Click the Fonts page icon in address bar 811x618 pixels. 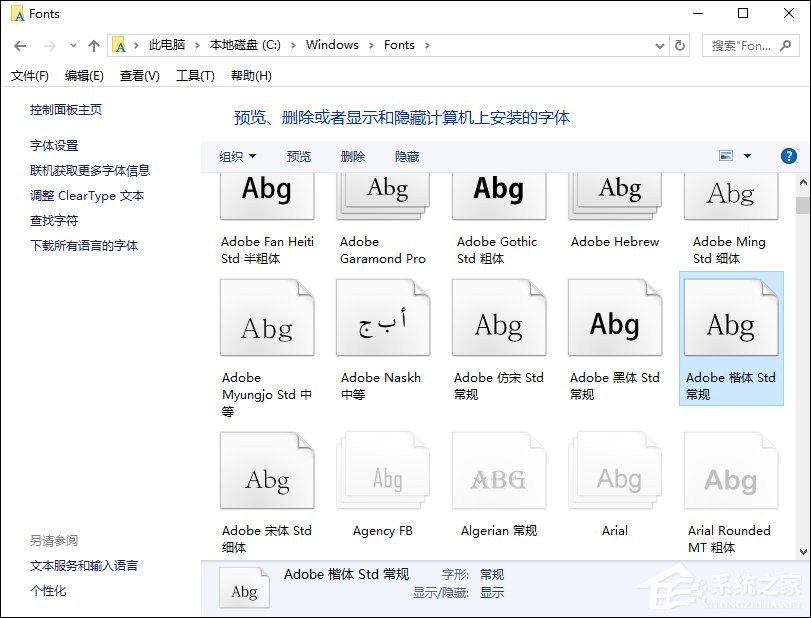pos(119,45)
